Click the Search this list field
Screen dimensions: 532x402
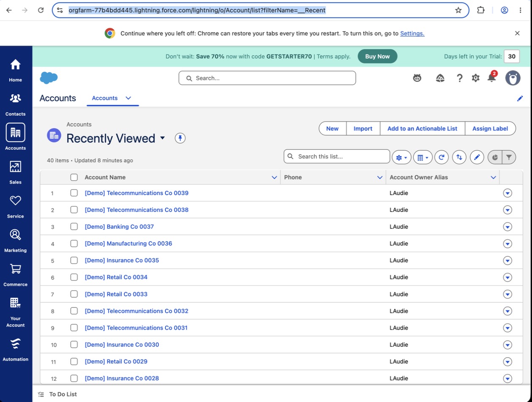(x=337, y=156)
